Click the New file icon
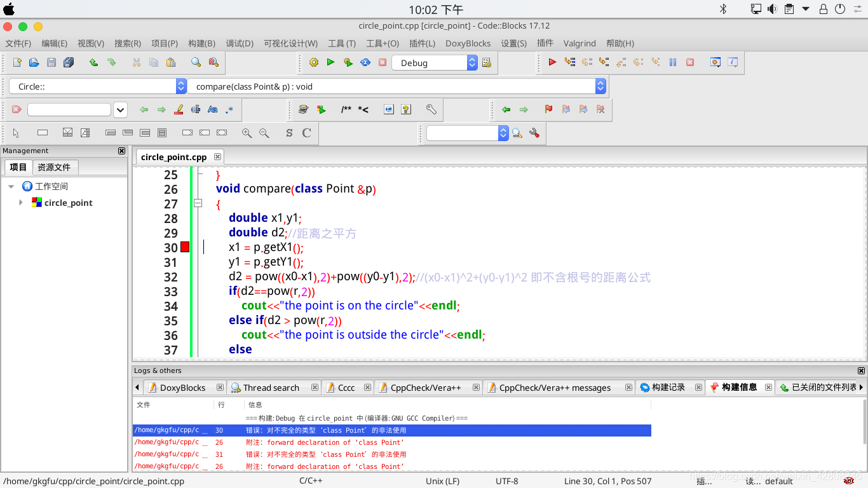The image size is (868, 488). (17, 62)
